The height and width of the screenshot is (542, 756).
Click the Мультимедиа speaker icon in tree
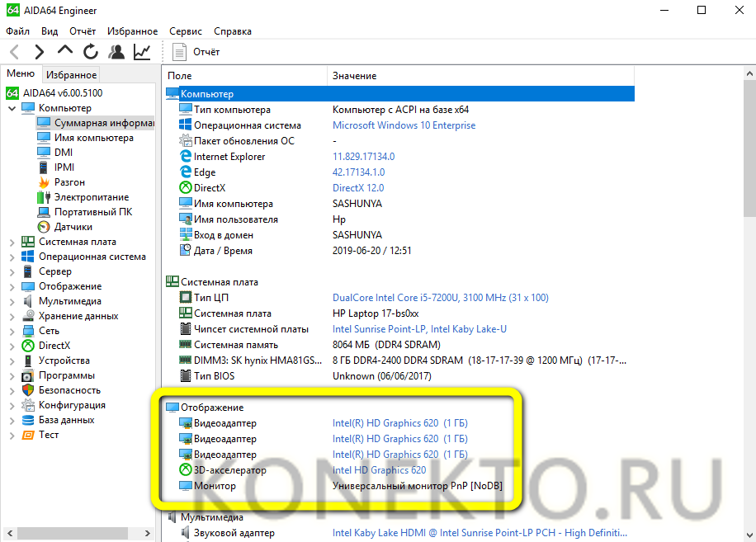[x=28, y=302]
